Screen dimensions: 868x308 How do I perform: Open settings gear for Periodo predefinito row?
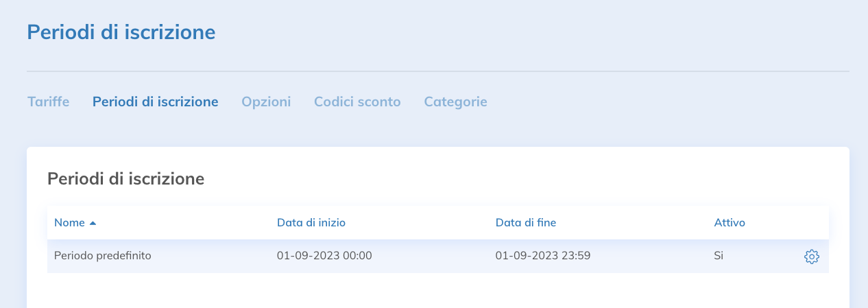click(812, 257)
